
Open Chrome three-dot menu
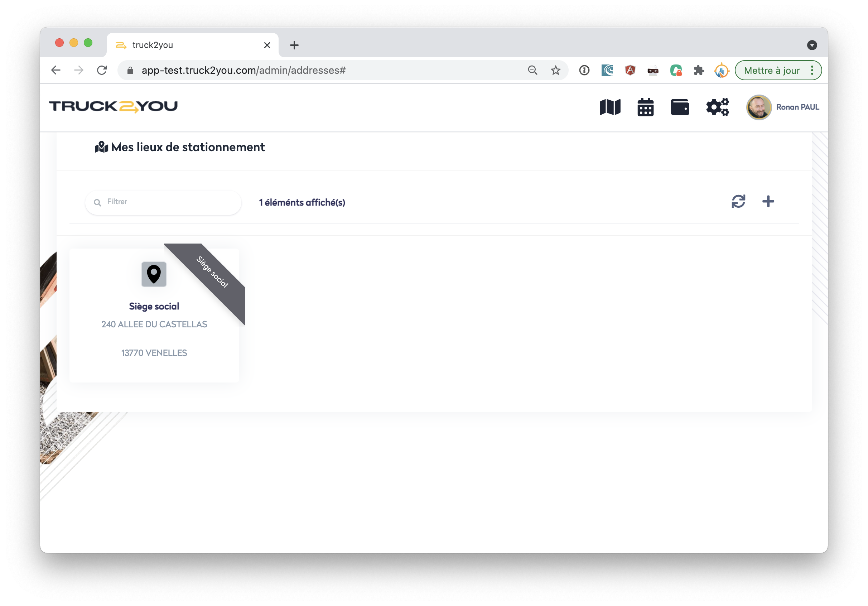(812, 71)
